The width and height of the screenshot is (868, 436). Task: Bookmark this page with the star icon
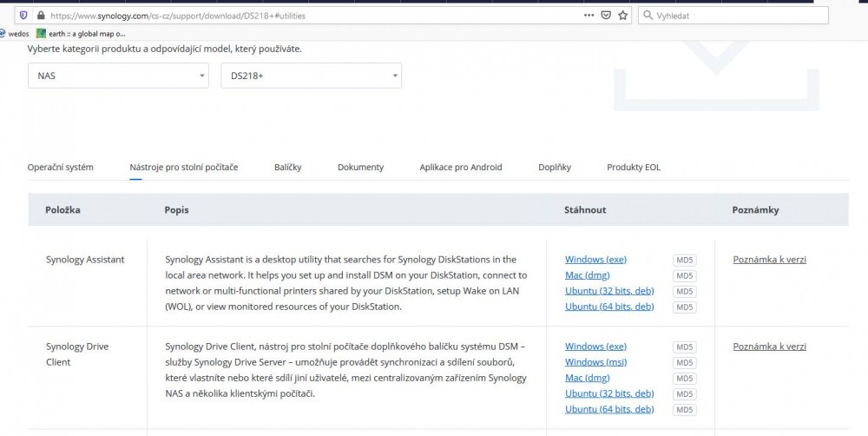pyautogui.click(x=622, y=16)
